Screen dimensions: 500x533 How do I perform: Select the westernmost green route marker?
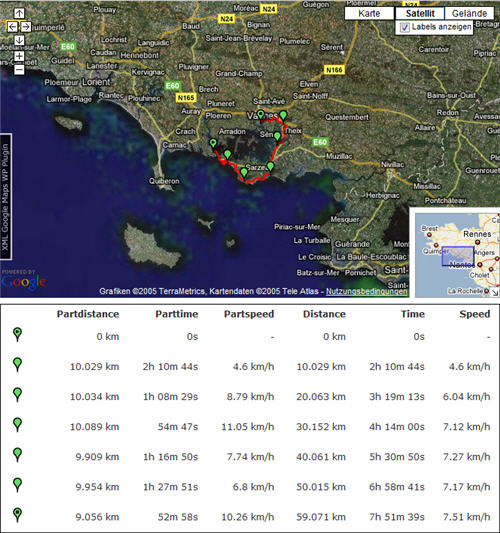pos(213,143)
